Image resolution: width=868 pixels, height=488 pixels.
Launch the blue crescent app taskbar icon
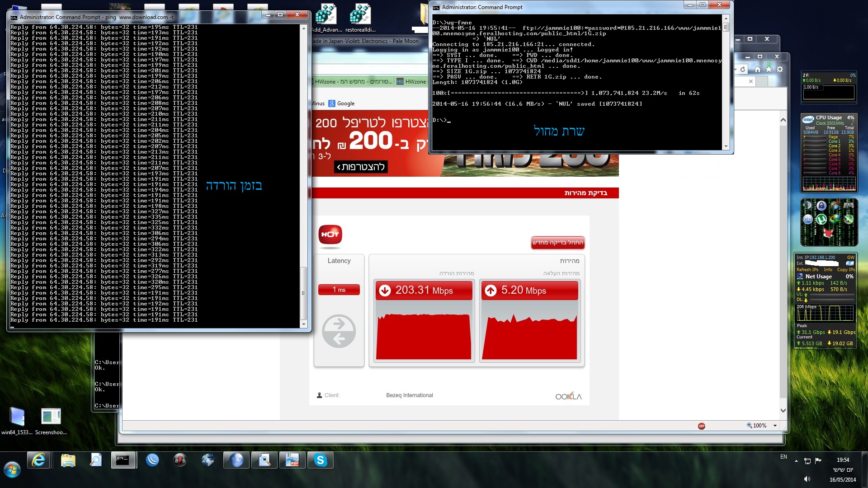152,460
